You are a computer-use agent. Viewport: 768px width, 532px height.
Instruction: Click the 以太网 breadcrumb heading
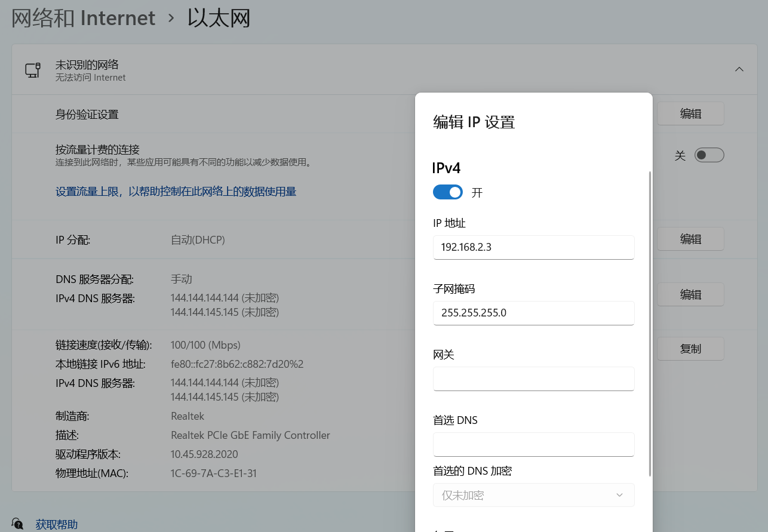tap(219, 18)
